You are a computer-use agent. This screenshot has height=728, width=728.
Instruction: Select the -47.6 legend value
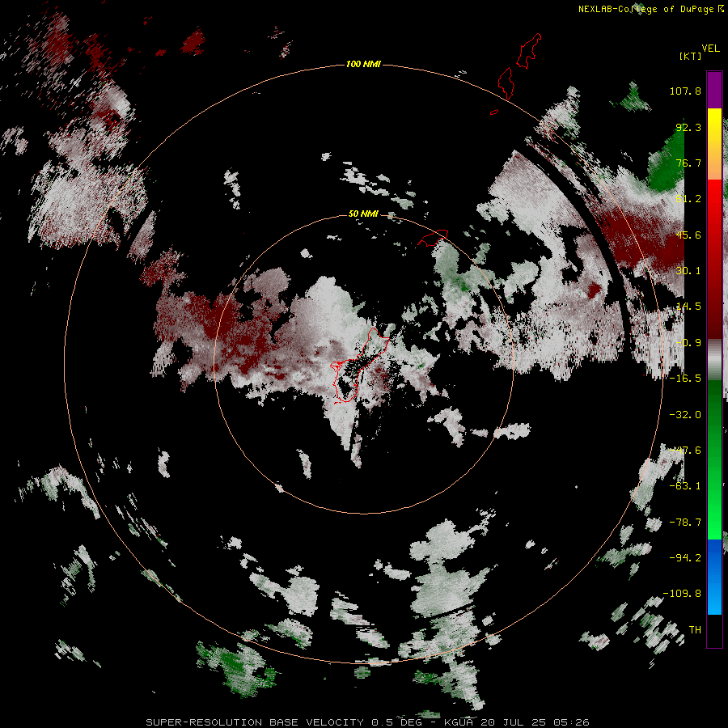[685, 451]
